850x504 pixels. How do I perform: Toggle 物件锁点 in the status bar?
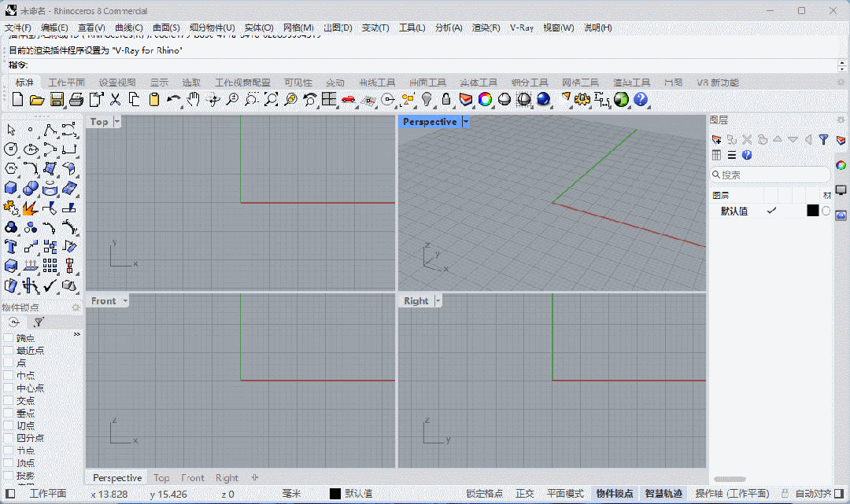[x=614, y=494]
